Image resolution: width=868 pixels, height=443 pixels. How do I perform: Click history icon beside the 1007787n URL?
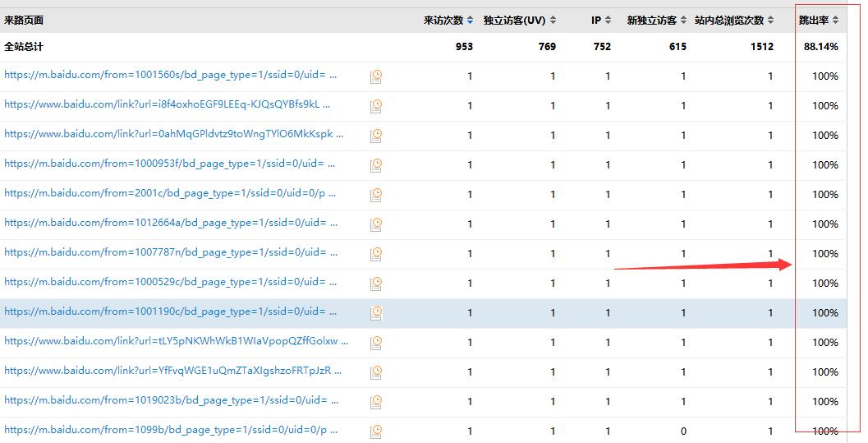[376, 254]
